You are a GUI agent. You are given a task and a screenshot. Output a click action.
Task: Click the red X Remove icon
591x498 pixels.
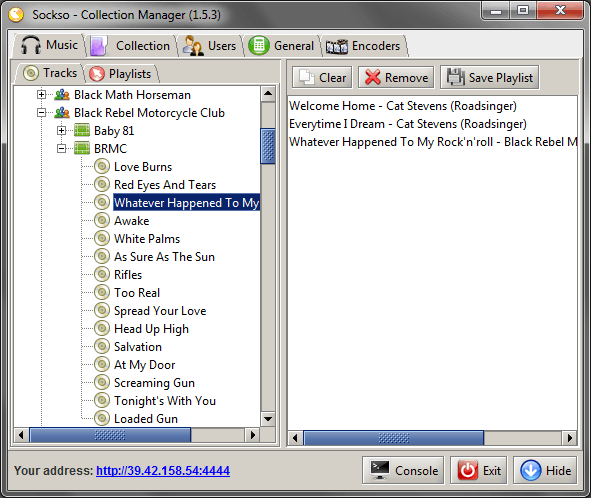372,77
